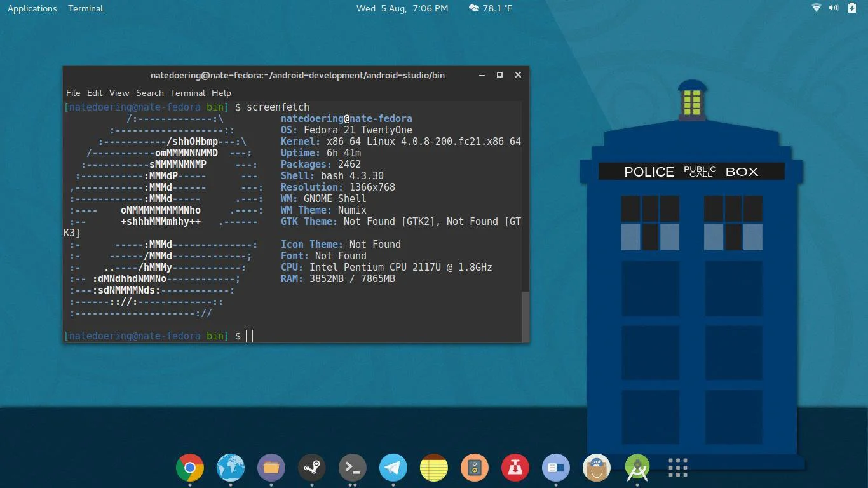Launch Steam from the dock
Image resolution: width=868 pixels, height=488 pixels.
coord(312,468)
